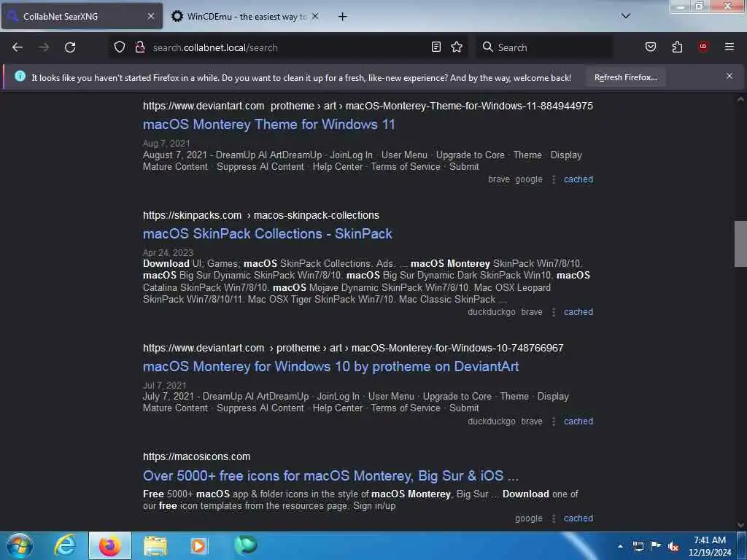Viewport: 747px width, 560px height.
Task: Open Windows Media Player on taskbar
Action: pyautogui.click(x=198, y=545)
